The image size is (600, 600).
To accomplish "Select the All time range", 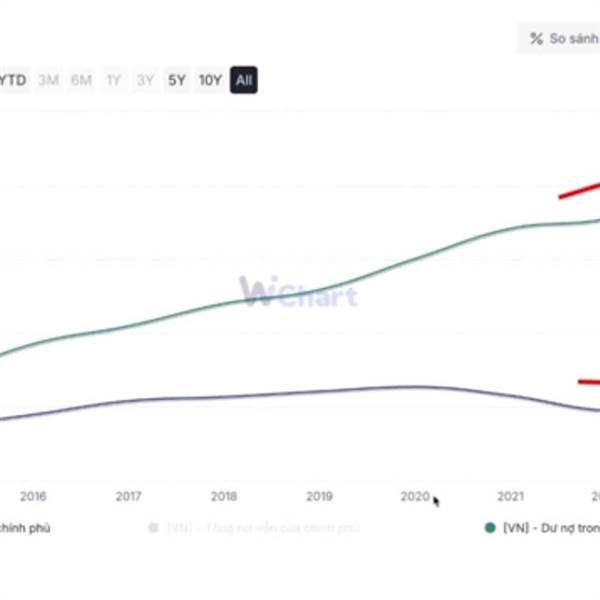I will tap(244, 80).
